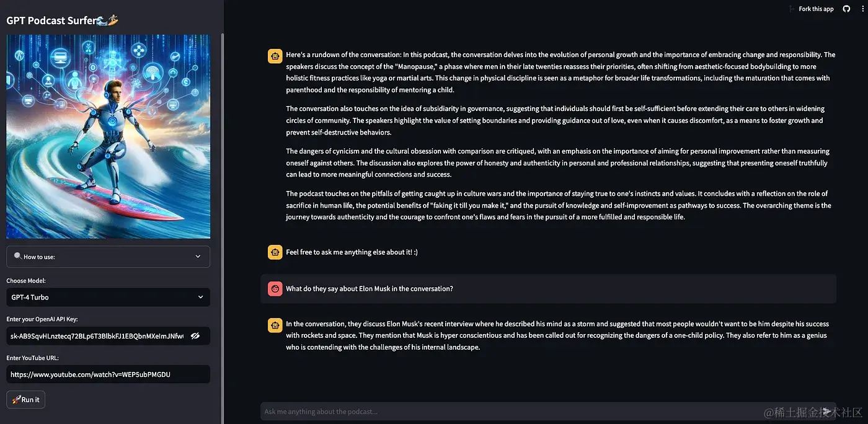Open the GitHub repository icon
868x424 pixels.
[847, 9]
